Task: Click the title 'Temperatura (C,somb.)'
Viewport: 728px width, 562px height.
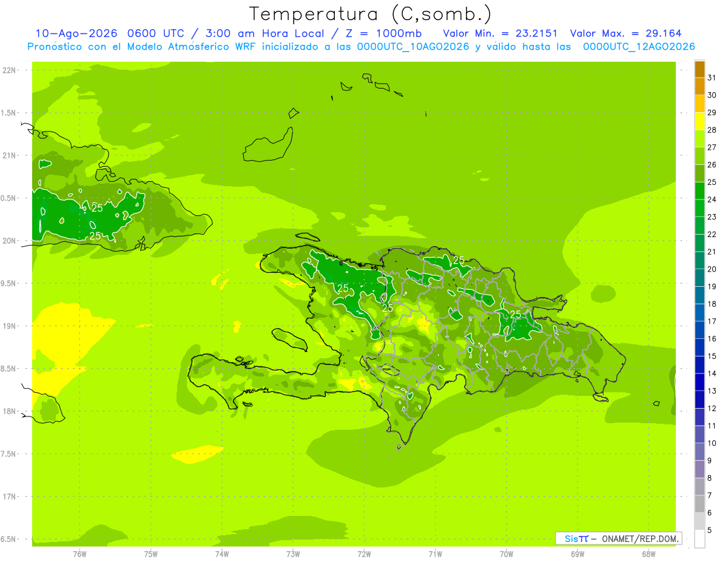Action: pyautogui.click(x=371, y=14)
